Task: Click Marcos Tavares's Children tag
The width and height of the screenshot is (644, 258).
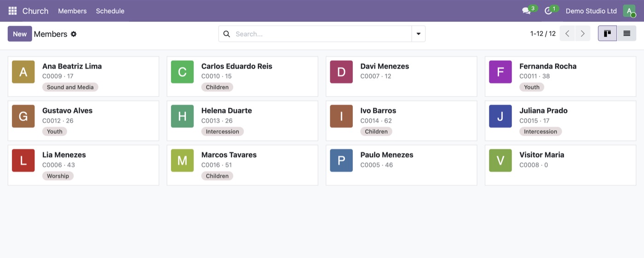Action: (x=217, y=176)
